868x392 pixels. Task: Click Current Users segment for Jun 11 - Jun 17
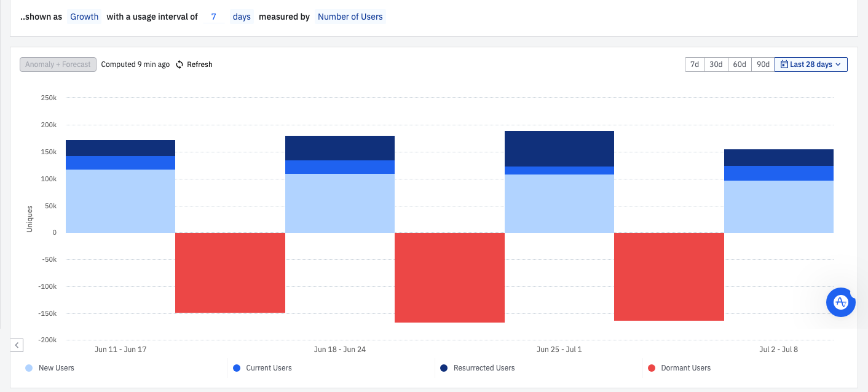(120, 163)
